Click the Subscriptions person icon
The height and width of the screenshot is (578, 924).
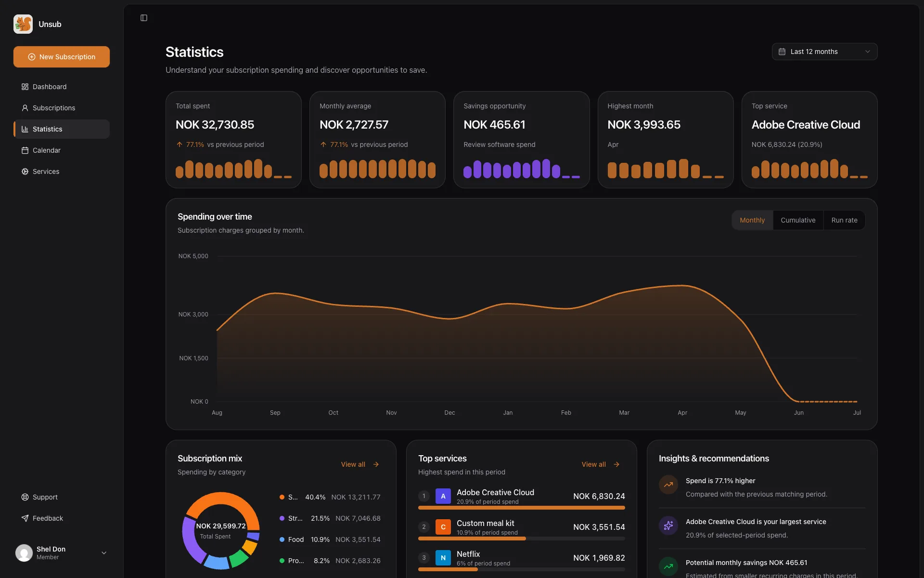pyautogui.click(x=25, y=108)
